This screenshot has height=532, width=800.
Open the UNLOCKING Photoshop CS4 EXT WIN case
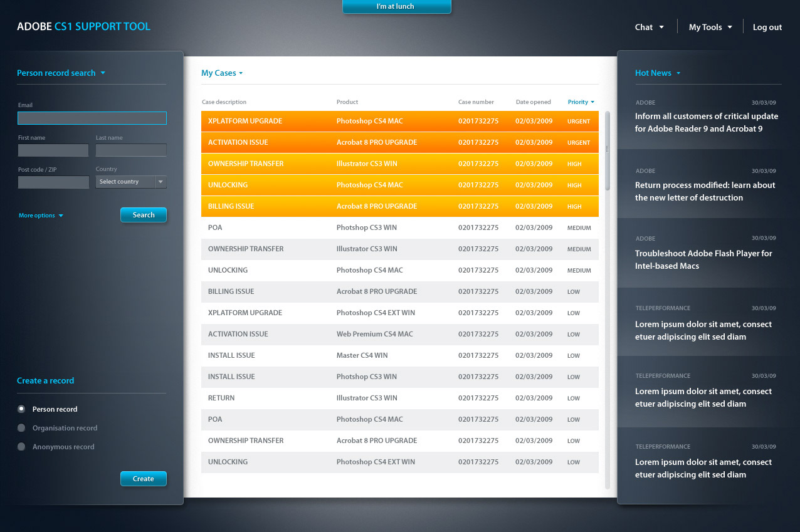[400, 462]
